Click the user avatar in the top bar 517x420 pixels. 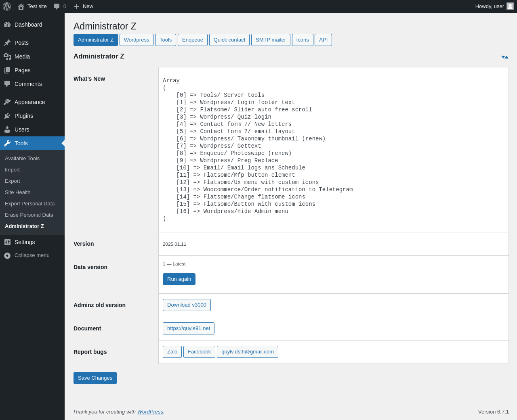pyautogui.click(x=510, y=6)
